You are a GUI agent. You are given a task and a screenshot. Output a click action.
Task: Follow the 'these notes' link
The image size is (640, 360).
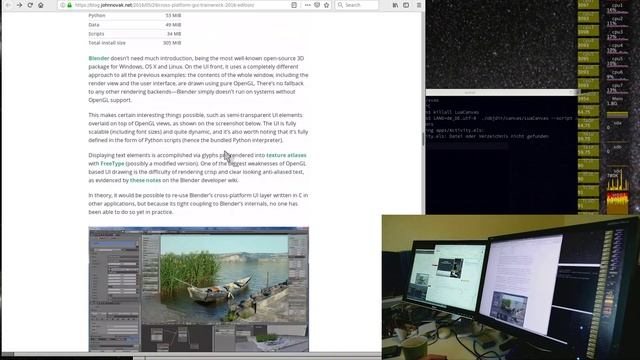(145, 180)
